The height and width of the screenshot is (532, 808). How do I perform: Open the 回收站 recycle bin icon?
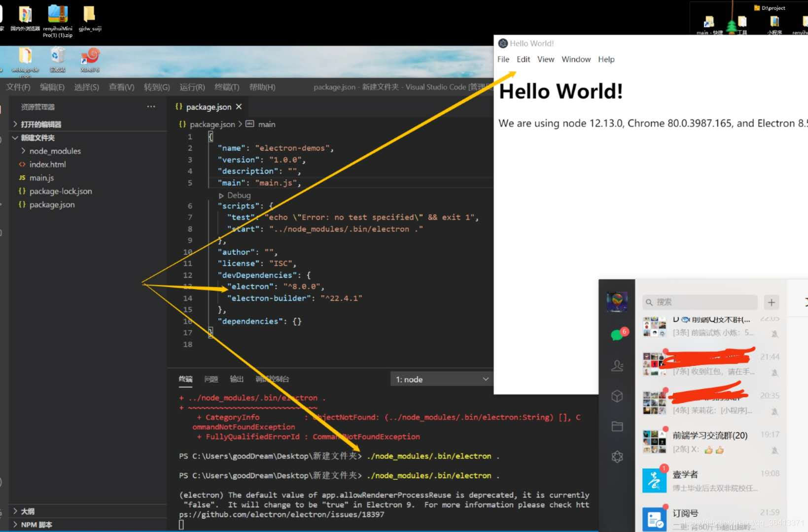pos(58,60)
